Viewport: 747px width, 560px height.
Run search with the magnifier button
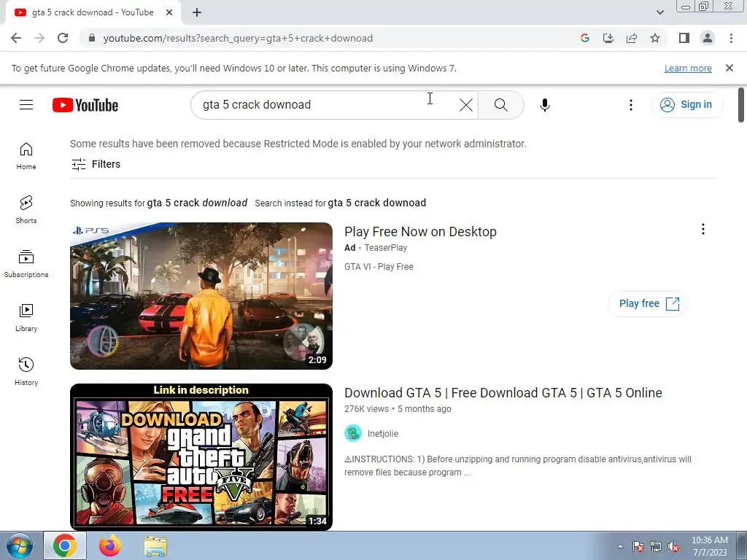point(500,105)
